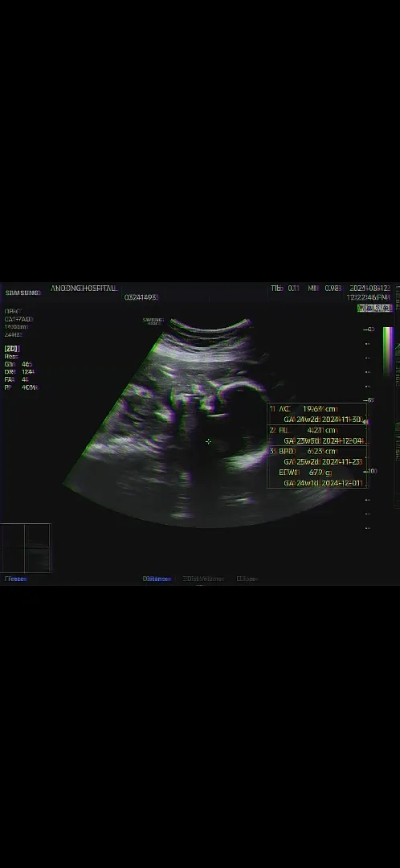400x868 pixels.
Task: Open the left thumbnail clip panel
Action: pos(12,547)
